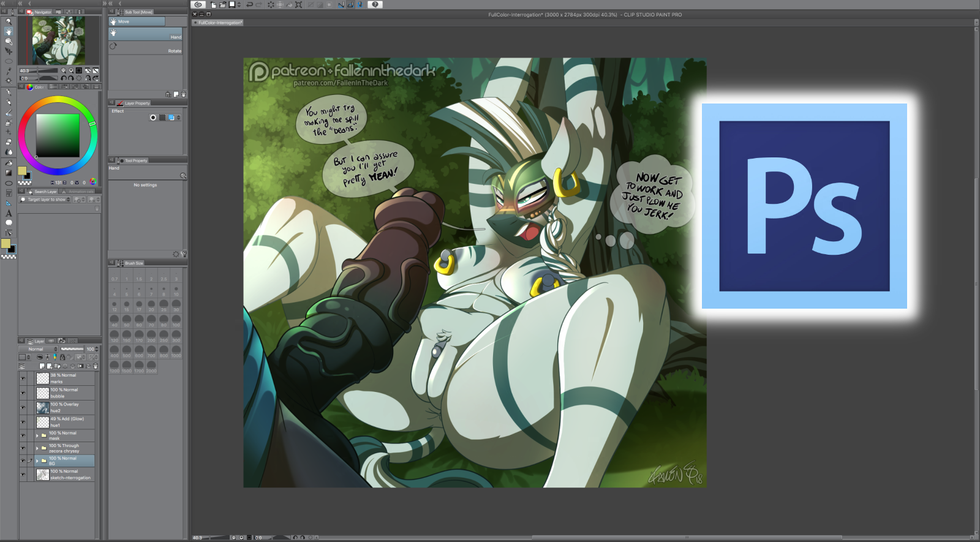Screen dimensions: 980x542
Task: Select the Airbrush tool
Action: pos(9,122)
